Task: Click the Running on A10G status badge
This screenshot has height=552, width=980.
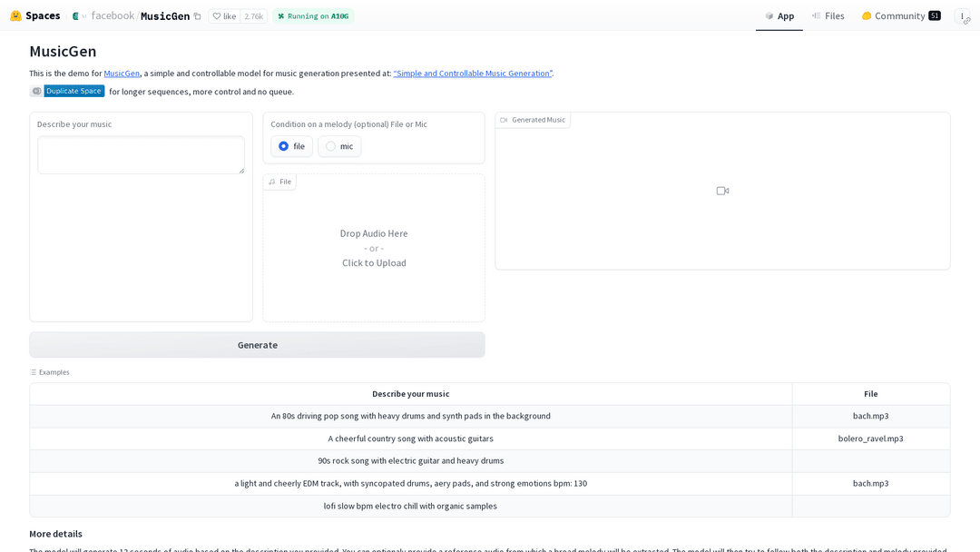Action: click(313, 16)
